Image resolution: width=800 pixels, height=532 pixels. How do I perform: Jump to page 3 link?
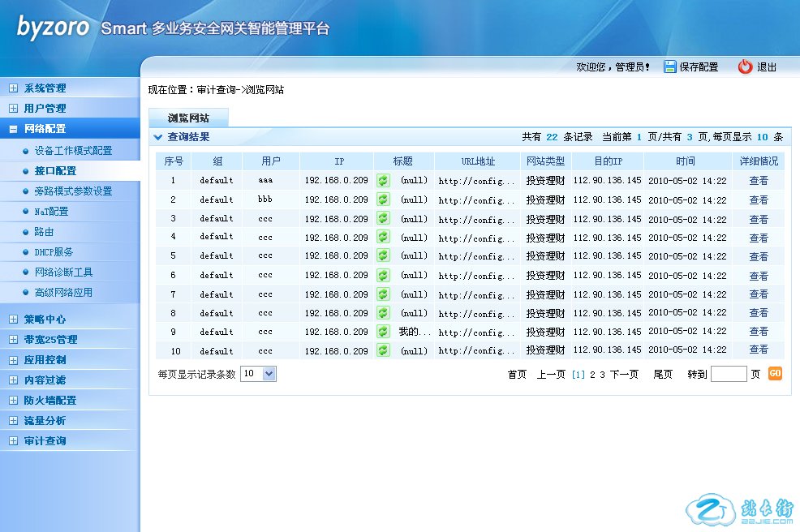point(603,375)
